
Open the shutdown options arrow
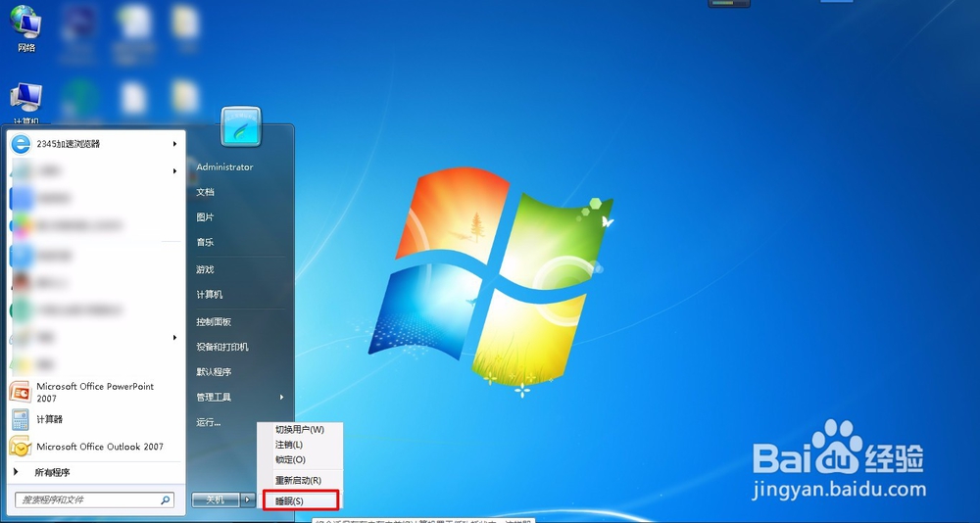[x=248, y=499]
